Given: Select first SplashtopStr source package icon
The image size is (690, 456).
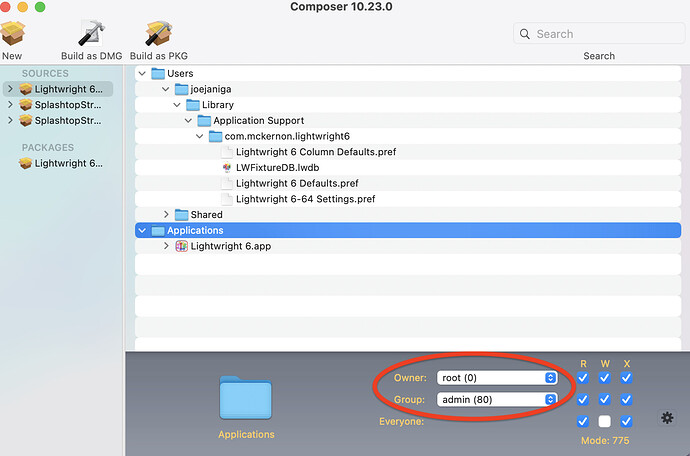Looking at the screenshot, I should (26, 105).
